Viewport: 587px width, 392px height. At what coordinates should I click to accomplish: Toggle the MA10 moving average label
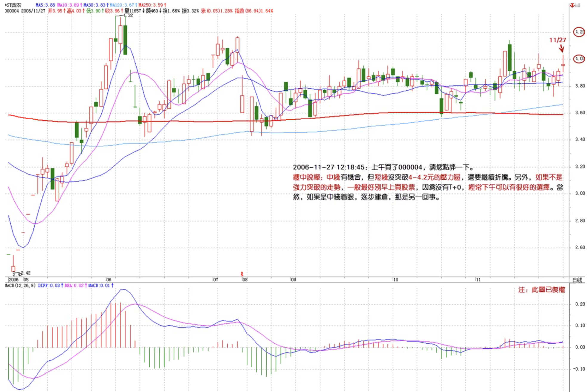point(69,5)
